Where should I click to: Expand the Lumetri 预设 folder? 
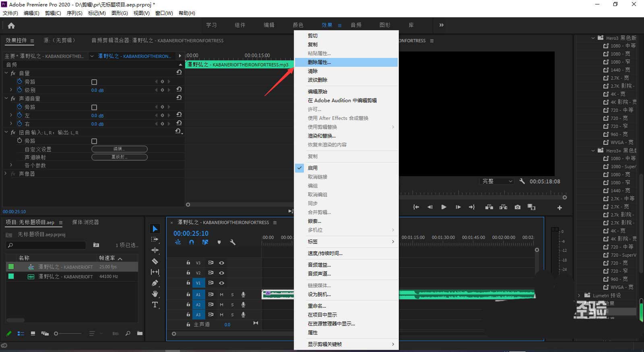tap(579, 295)
